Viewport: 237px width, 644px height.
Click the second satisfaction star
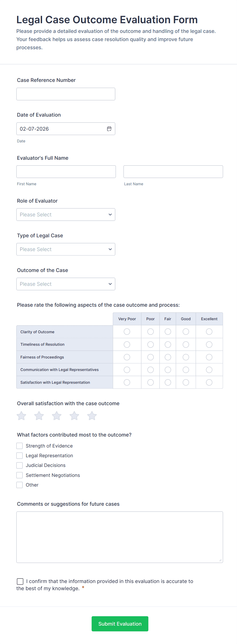point(39,416)
